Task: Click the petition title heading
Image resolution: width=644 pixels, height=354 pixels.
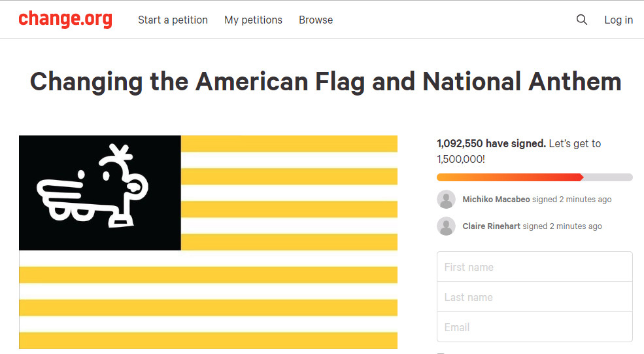Action: 326,82
